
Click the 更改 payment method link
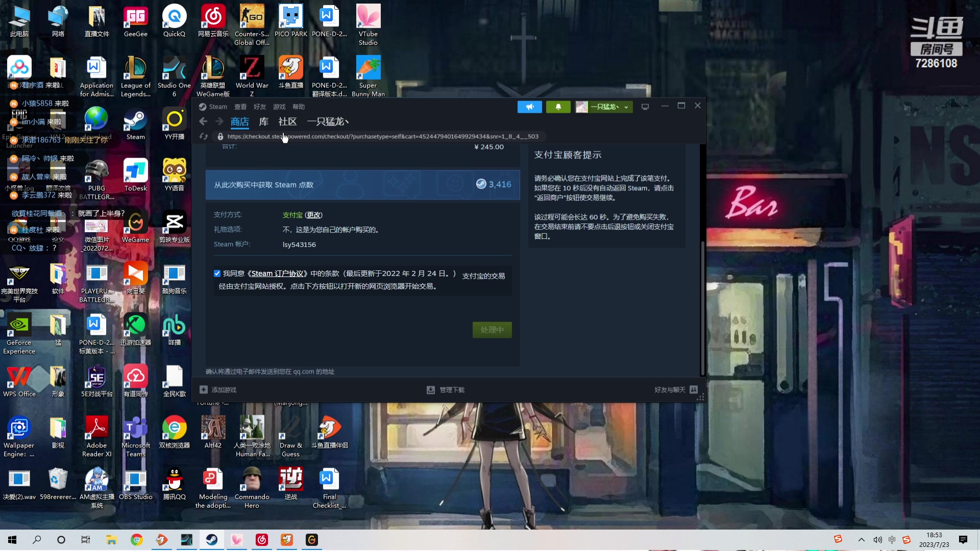pyautogui.click(x=314, y=215)
